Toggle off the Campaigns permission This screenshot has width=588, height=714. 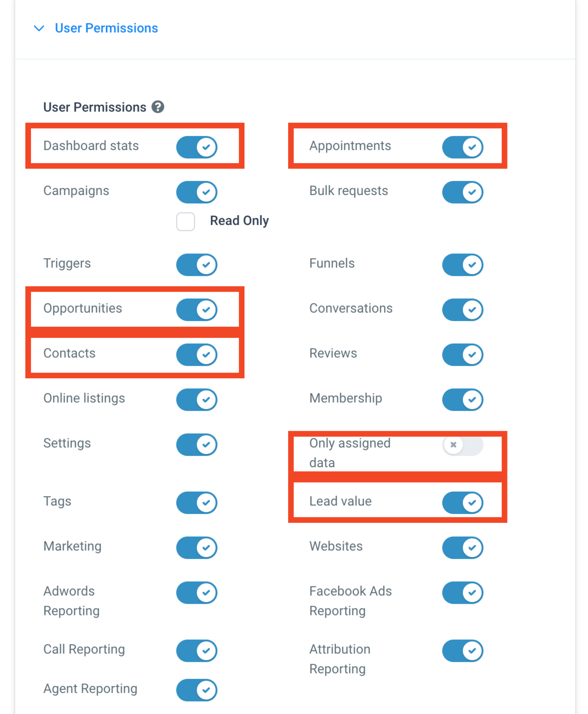click(x=196, y=192)
